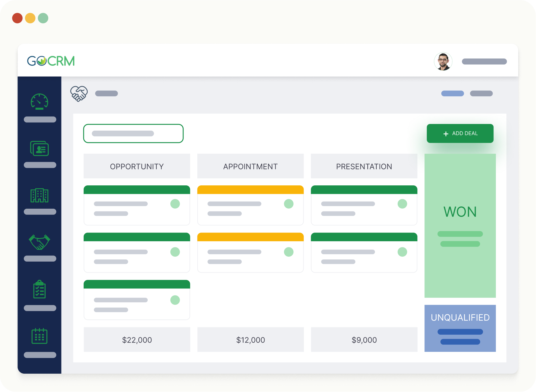Image resolution: width=536 pixels, height=392 pixels.
Task: Click the $22,000 Opportunity total
Action: (137, 340)
